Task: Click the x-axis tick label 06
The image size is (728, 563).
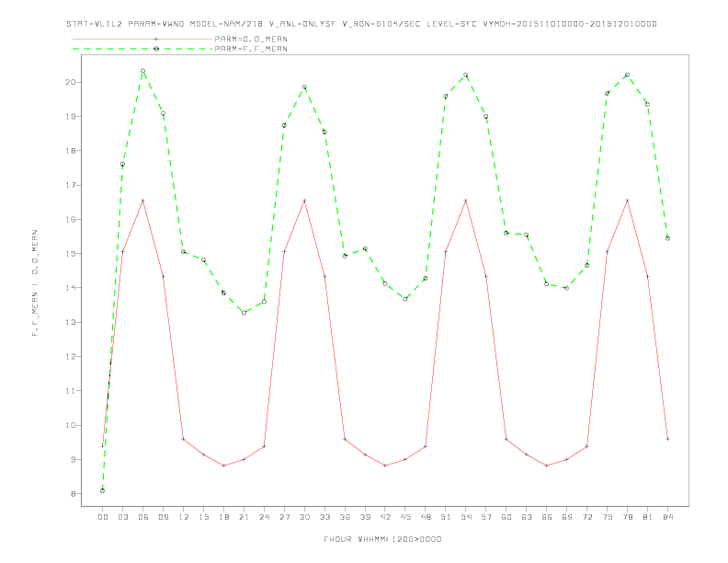Action: click(143, 517)
